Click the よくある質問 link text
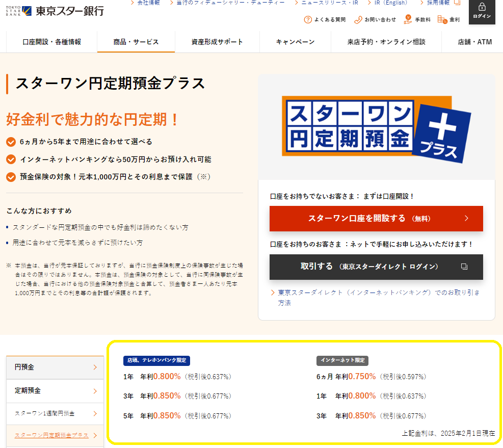The image size is (503, 448). click(x=330, y=20)
